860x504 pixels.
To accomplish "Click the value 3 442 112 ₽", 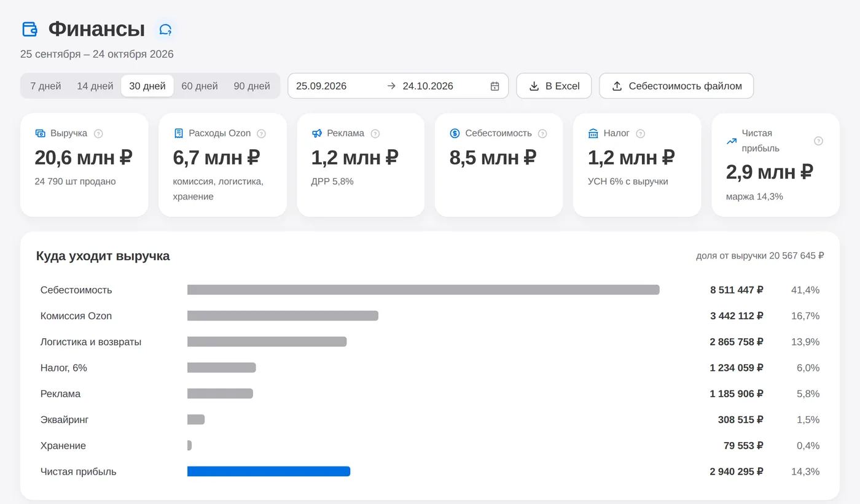I will coord(737,316).
